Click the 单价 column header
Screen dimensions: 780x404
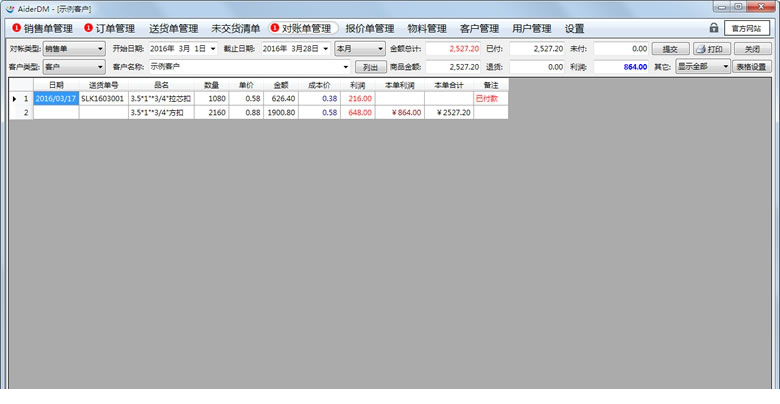coord(246,85)
